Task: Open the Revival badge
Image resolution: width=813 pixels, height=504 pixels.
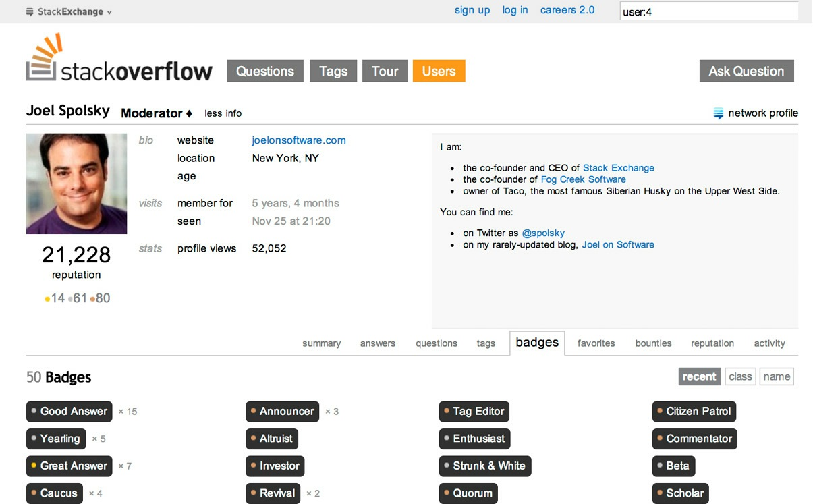Action: pyautogui.click(x=273, y=493)
